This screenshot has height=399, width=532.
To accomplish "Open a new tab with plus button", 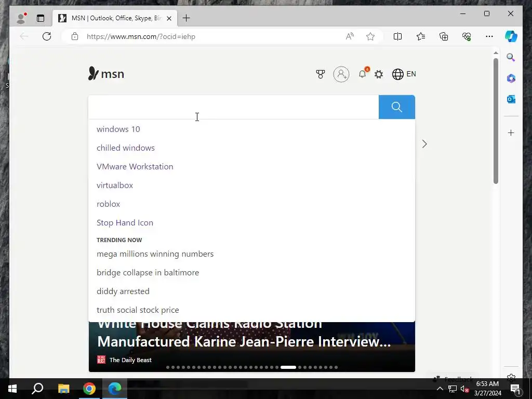I will 187,18.
